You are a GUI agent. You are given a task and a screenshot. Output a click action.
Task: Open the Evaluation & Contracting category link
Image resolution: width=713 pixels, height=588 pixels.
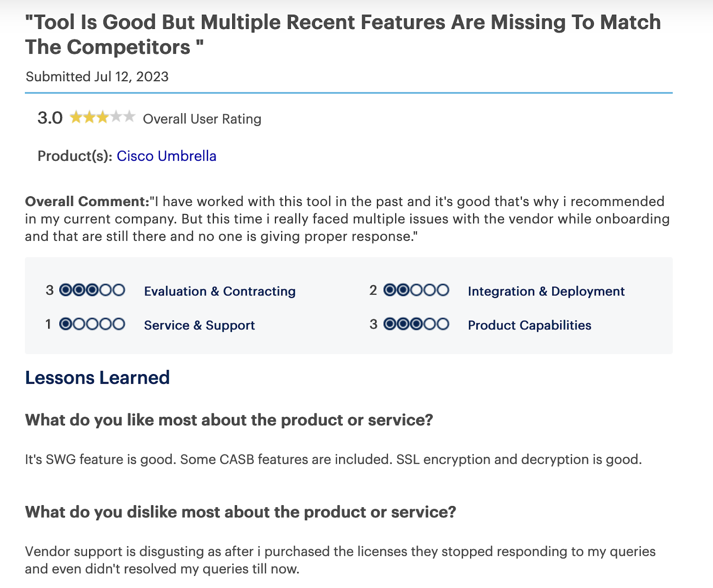220,291
